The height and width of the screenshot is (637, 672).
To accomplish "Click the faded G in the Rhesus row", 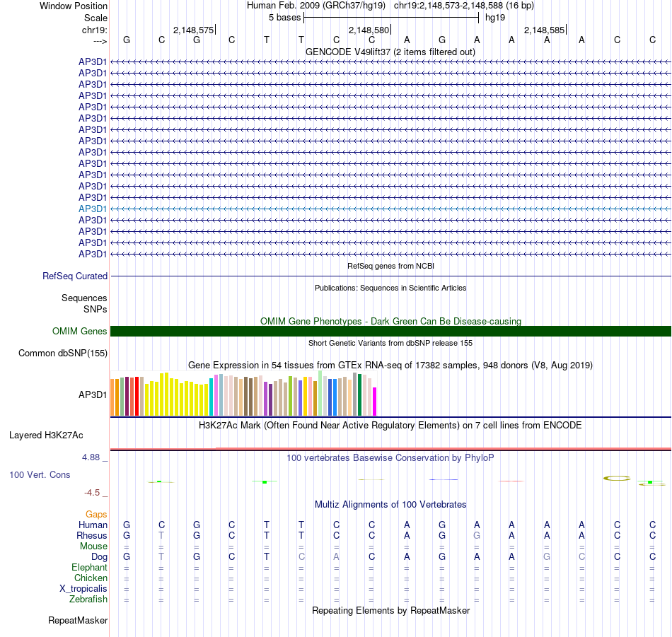I will coord(477,535).
